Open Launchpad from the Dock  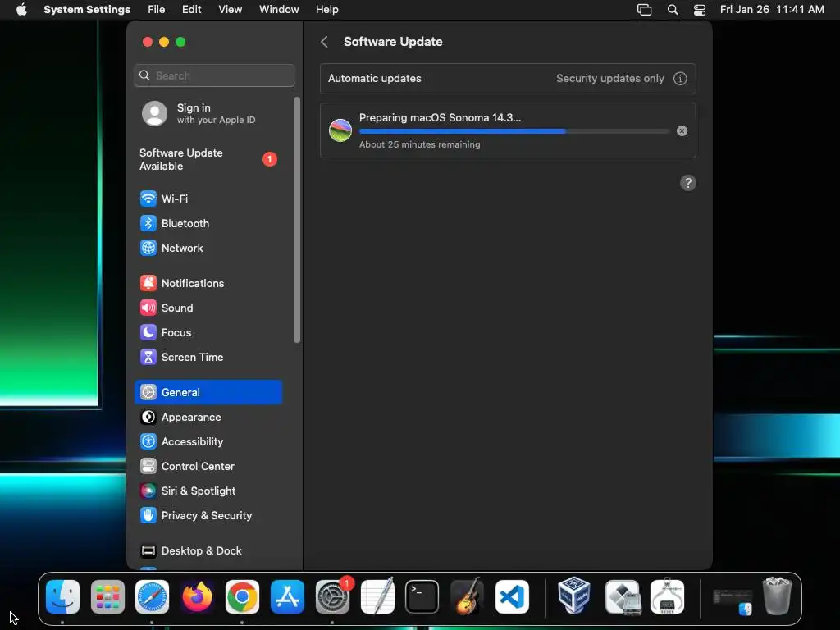click(x=107, y=597)
